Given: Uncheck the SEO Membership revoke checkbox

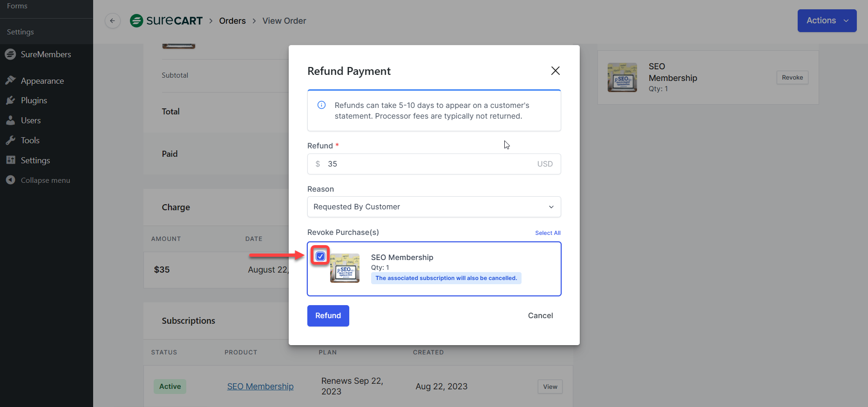Looking at the screenshot, I should (x=320, y=256).
